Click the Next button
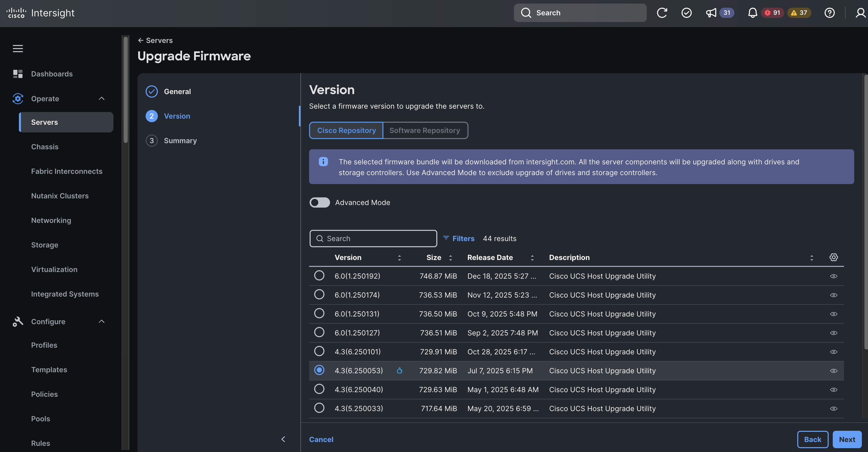Image resolution: width=868 pixels, height=452 pixels. (847, 439)
